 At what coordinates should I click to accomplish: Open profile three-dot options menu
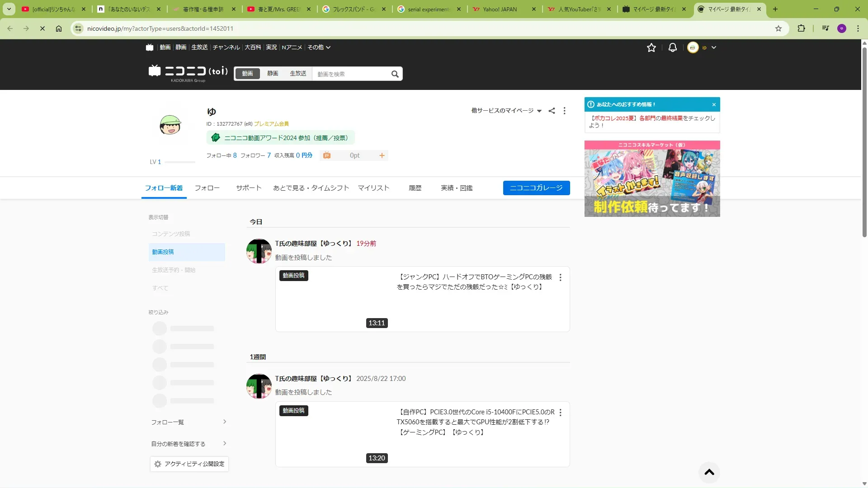564,111
